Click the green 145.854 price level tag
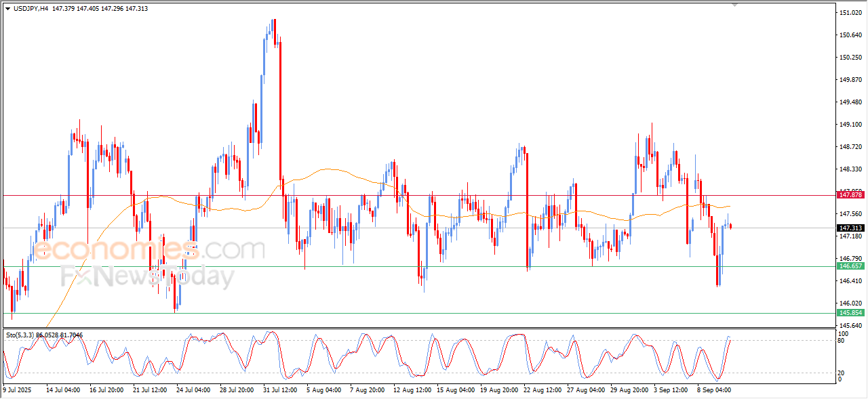This screenshot has height=399, width=868. pyautogui.click(x=850, y=313)
